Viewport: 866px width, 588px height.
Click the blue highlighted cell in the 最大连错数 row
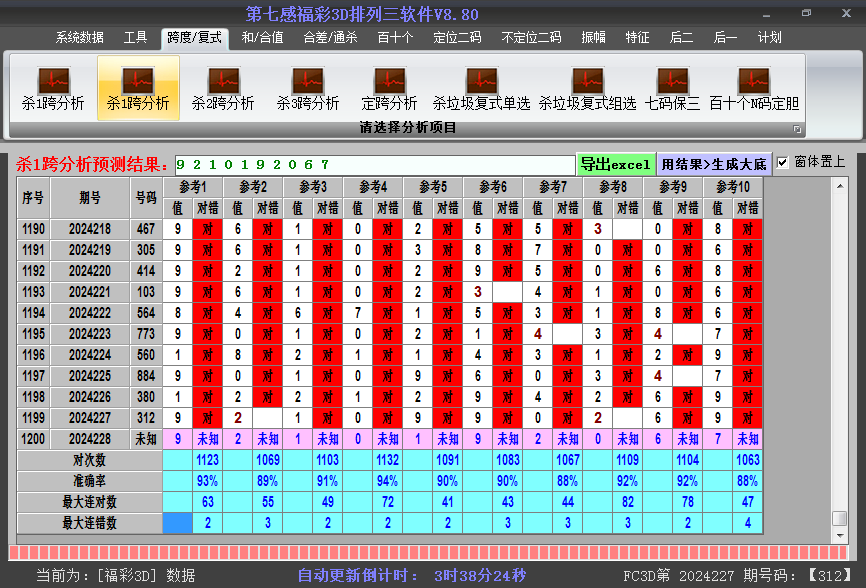pyautogui.click(x=177, y=523)
